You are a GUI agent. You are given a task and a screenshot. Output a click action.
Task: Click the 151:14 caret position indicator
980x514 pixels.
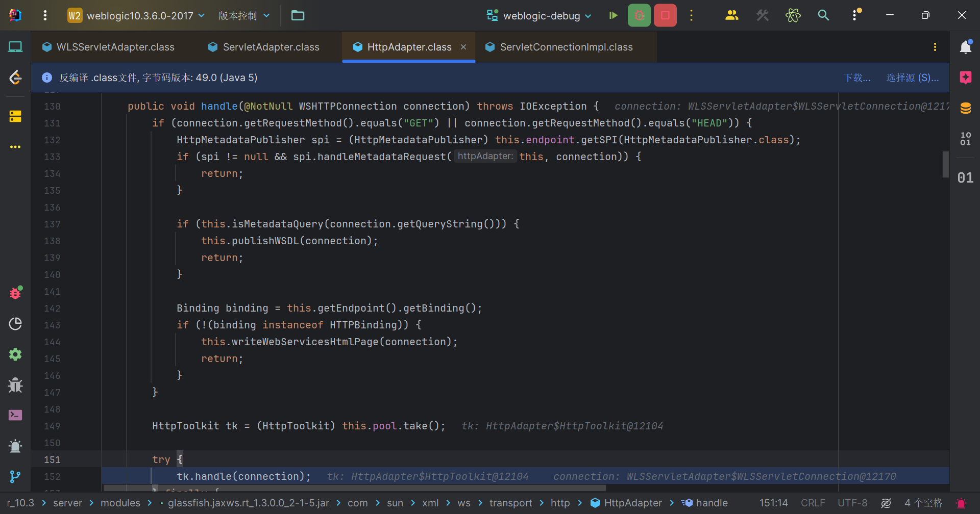pos(773,503)
